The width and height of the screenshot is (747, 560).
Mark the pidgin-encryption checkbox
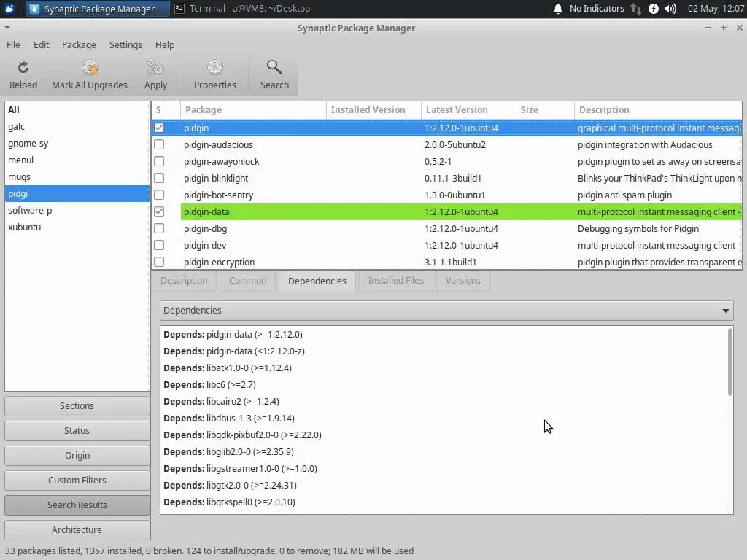pos(159,262)
